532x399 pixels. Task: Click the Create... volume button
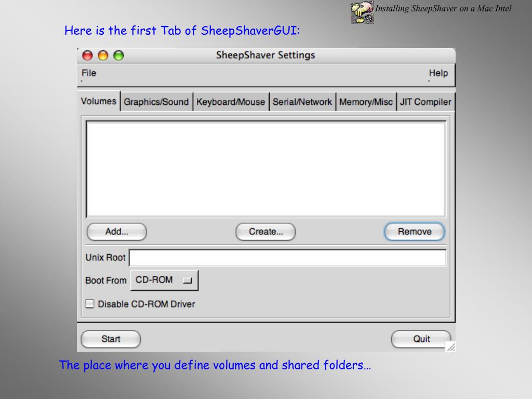click(265, 232)
